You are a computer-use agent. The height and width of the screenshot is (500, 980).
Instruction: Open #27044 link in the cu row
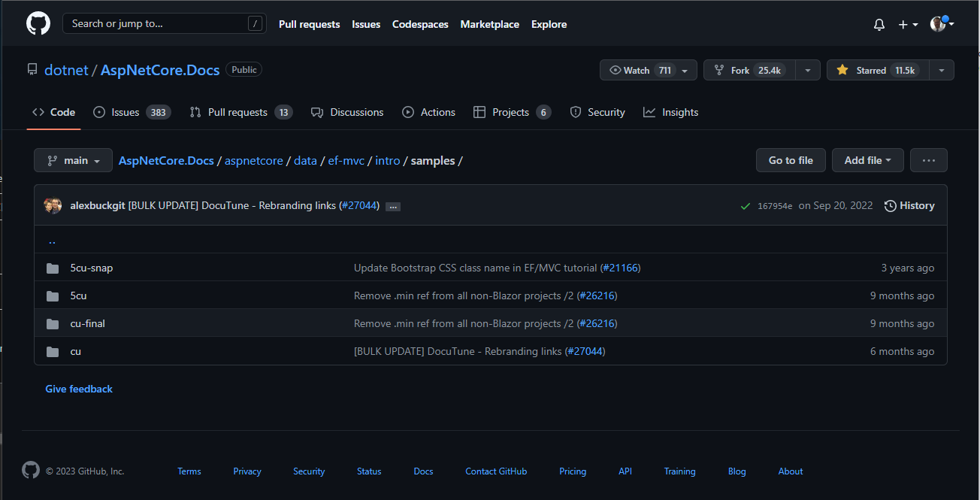coord(585,351)
